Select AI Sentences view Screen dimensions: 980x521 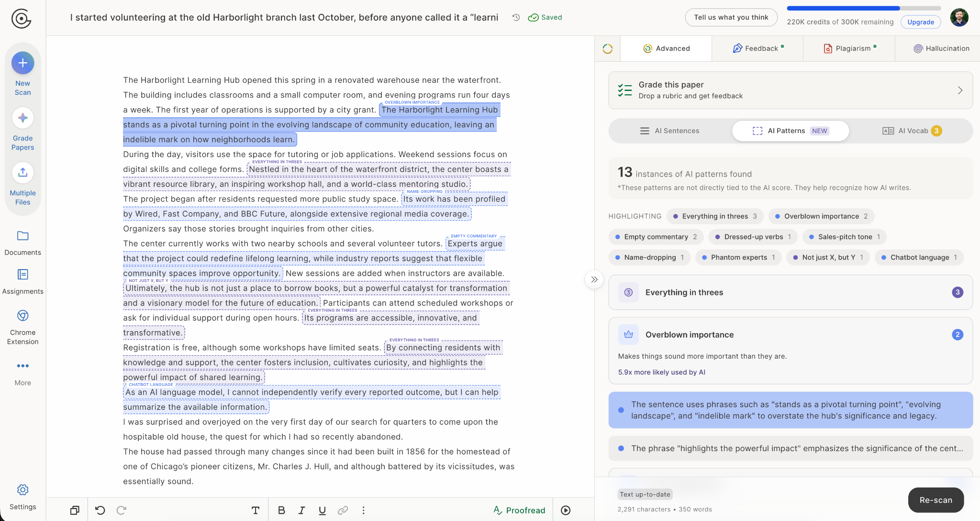(670, 131)
